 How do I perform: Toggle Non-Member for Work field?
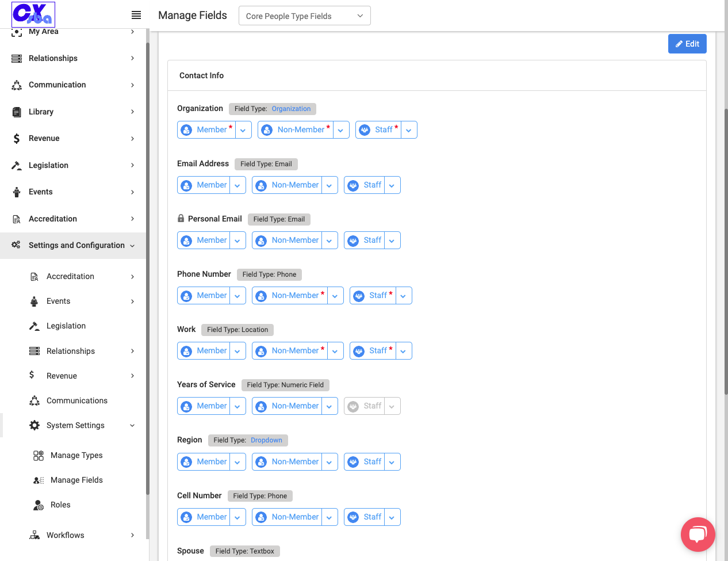pyautogui.click(x=290, y=351)
